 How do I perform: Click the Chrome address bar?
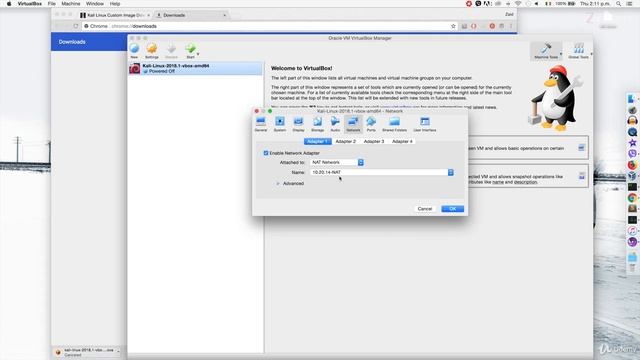click(x=269, y=26)
